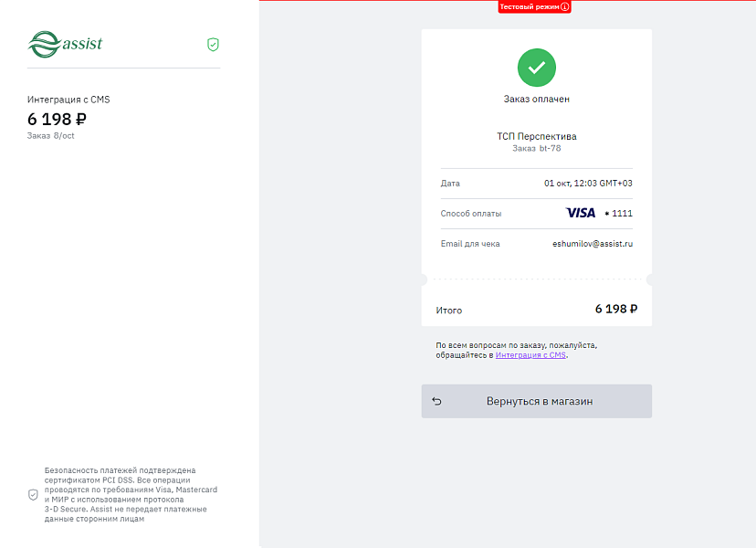
Task: Click the payment date 01 окт 12:03
Action: (588, 183)
